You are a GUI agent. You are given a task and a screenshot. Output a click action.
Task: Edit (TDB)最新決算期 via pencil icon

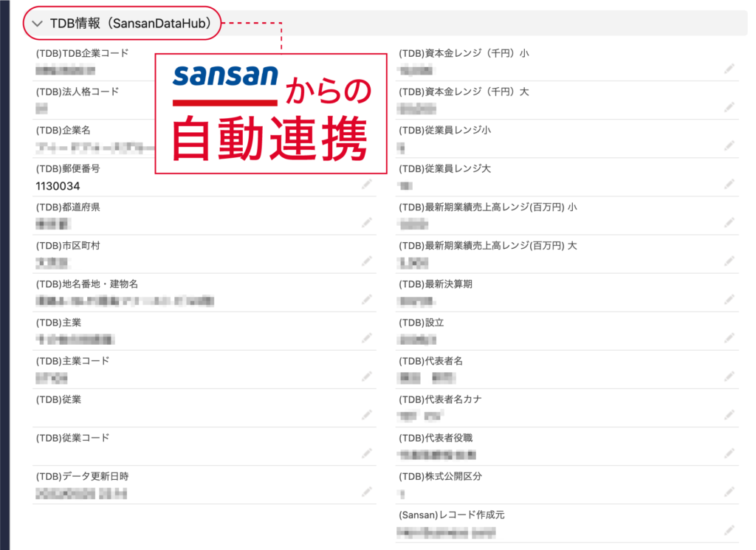[729, 299]
